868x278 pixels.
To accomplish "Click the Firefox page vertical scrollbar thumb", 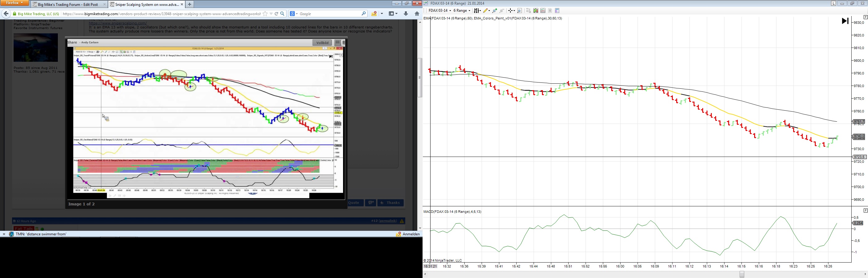I will pos(420,78).
